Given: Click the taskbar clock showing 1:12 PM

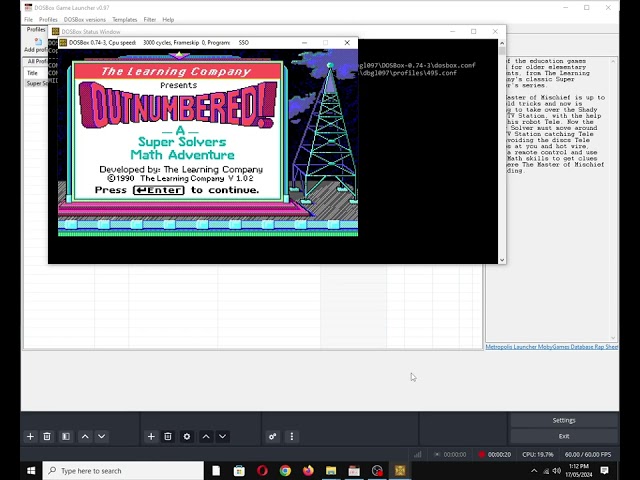Looking at the screenshot, I should click(579, 471).
